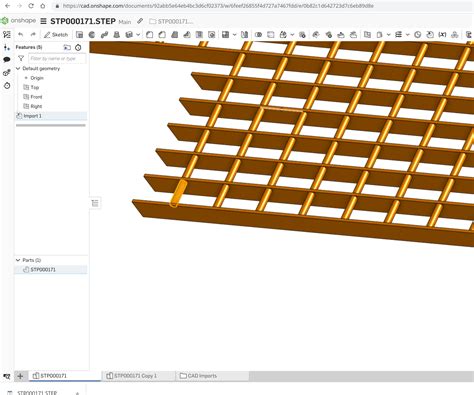Select the Mirror tool
Viewport: 474px width, 395px height.
244,35
